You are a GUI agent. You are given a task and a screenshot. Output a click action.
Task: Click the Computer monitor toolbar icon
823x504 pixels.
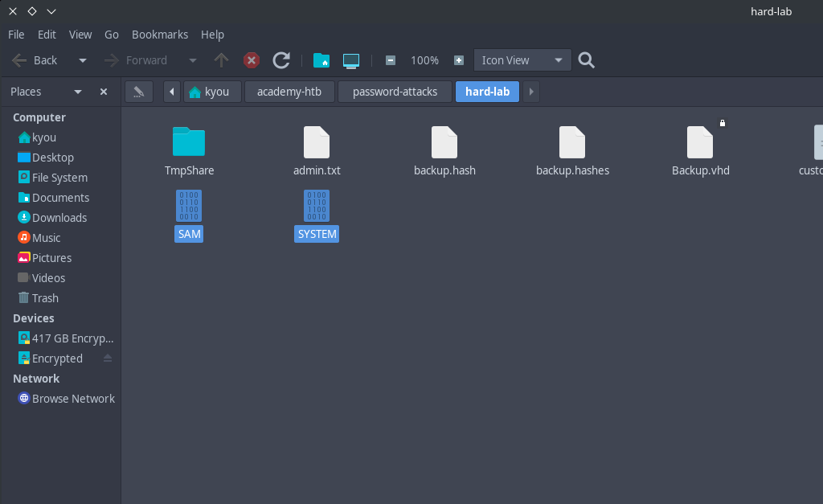(350, 60)
